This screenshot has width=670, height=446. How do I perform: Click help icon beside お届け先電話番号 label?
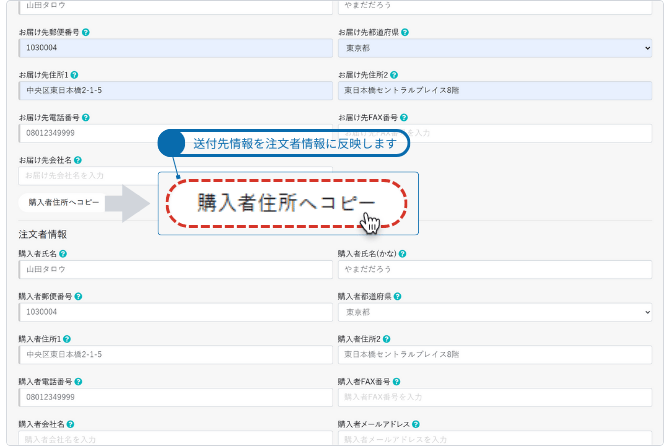pos(86,117)
